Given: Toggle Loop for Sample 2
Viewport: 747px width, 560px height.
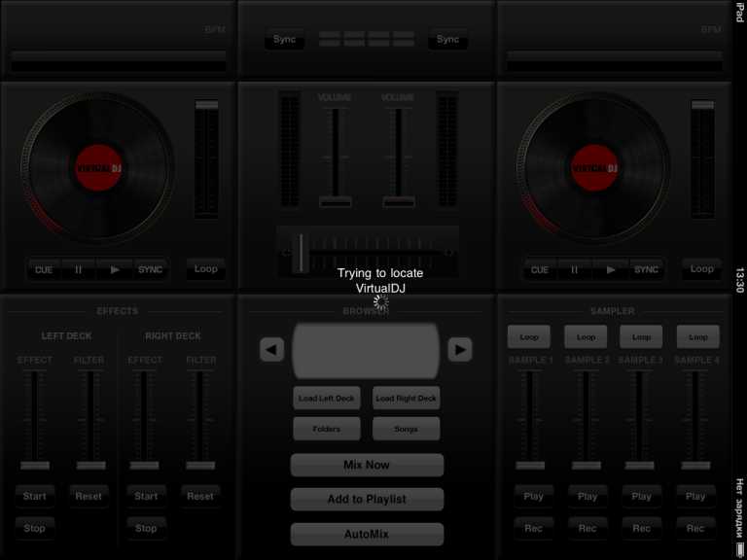Looking at the screenshot, I should coord(586,337).
